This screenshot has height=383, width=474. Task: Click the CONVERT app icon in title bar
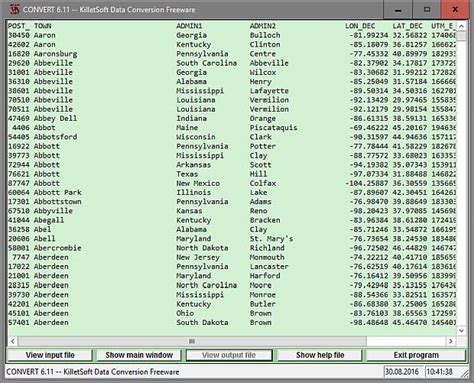[x=14, y=9]
